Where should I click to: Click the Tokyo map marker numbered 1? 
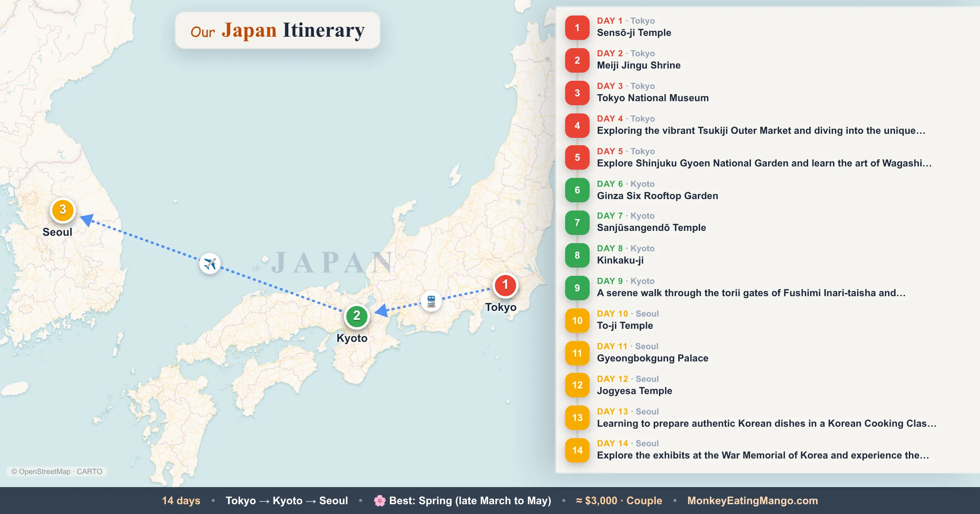pos(505,285)
